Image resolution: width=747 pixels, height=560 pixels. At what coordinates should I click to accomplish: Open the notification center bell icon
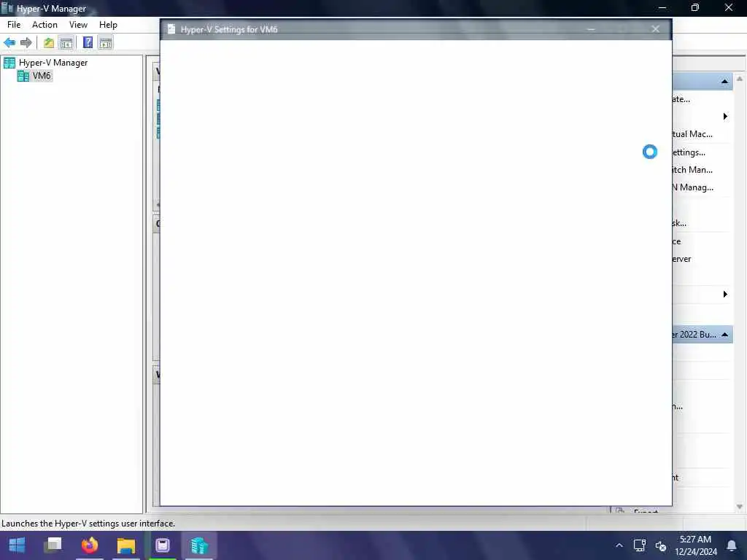tap(731, 545)
